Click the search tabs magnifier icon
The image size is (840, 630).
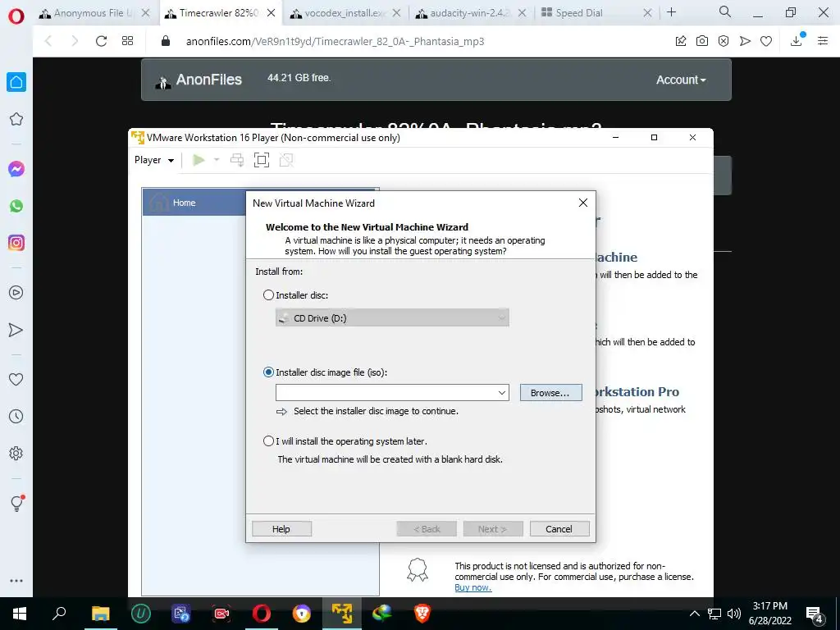725,11
